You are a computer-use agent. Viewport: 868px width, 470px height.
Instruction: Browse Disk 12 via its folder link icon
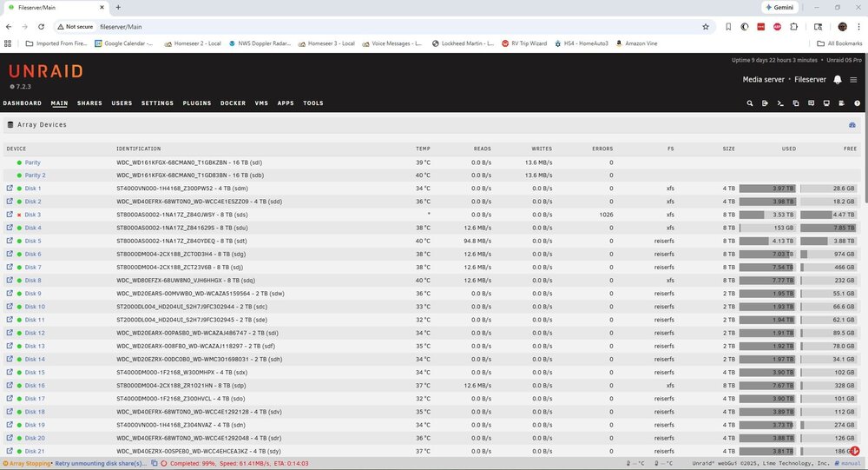coord(10,333)
